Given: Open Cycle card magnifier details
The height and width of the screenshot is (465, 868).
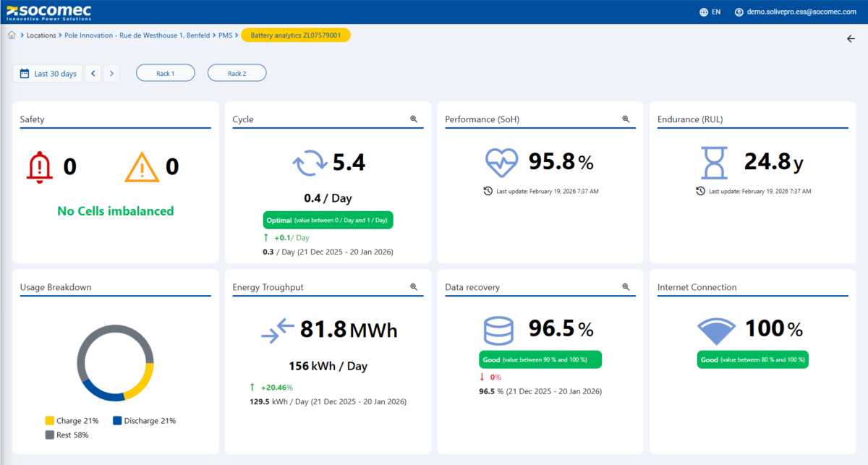Looking at the screenshot, I should pyautogui.click(x=414, y=119).
